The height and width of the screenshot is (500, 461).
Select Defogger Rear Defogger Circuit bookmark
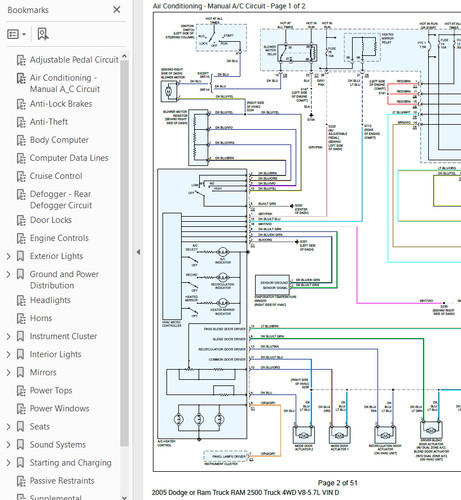click(61, 199)
